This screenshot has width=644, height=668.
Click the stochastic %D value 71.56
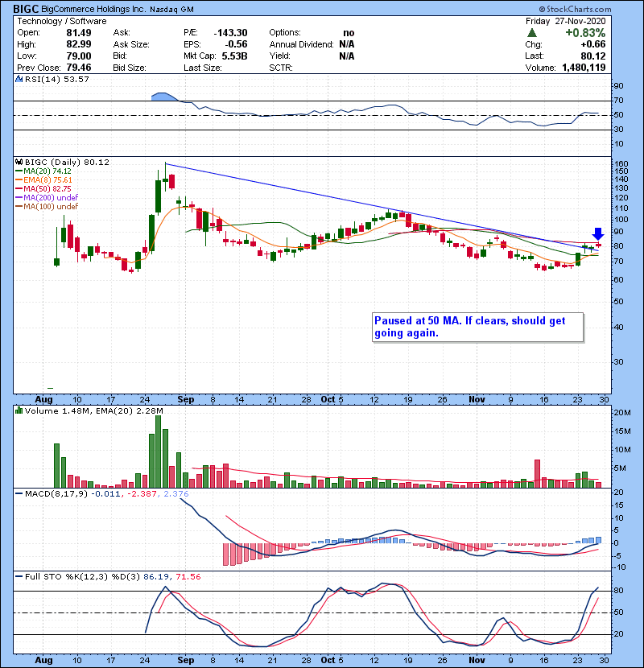pyautogui.click(x=188, y=576)
